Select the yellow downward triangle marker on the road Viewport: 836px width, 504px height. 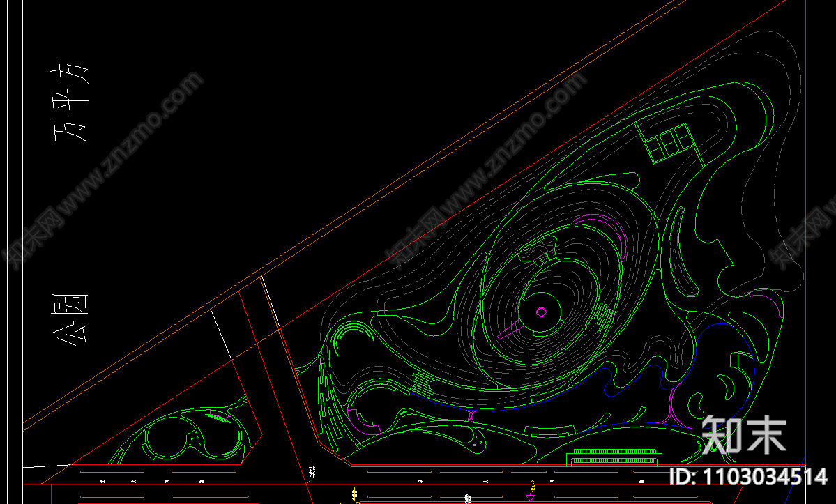point(531,498)
